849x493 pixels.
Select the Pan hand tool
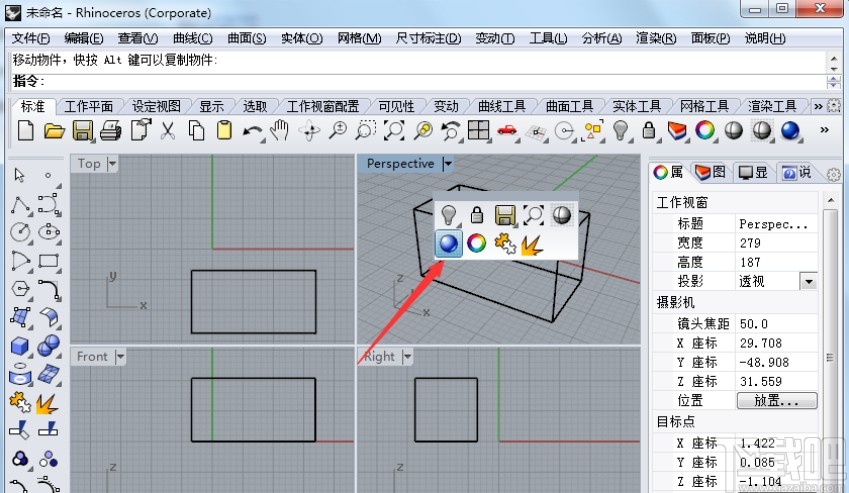(x=280, y=130)
